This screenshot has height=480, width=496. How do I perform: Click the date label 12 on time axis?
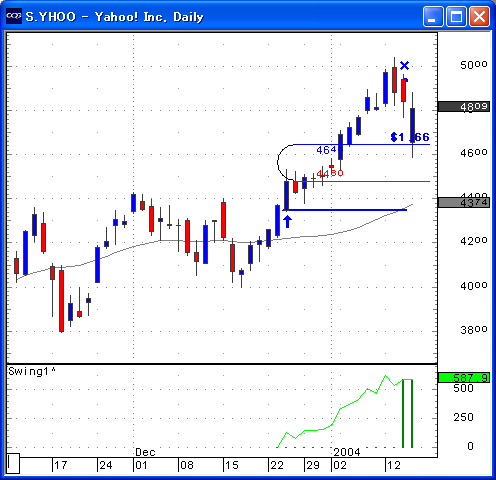[x=394, y=465]
